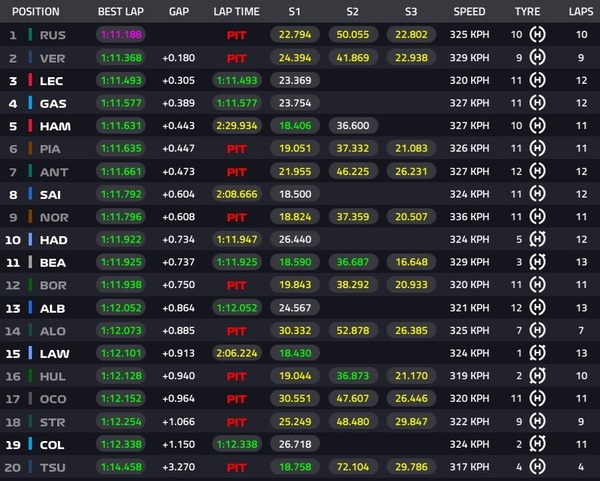The height and width of the screenshot is (481, 600).
Task: Click the GAP column header
Action: [x=179, y=12]
